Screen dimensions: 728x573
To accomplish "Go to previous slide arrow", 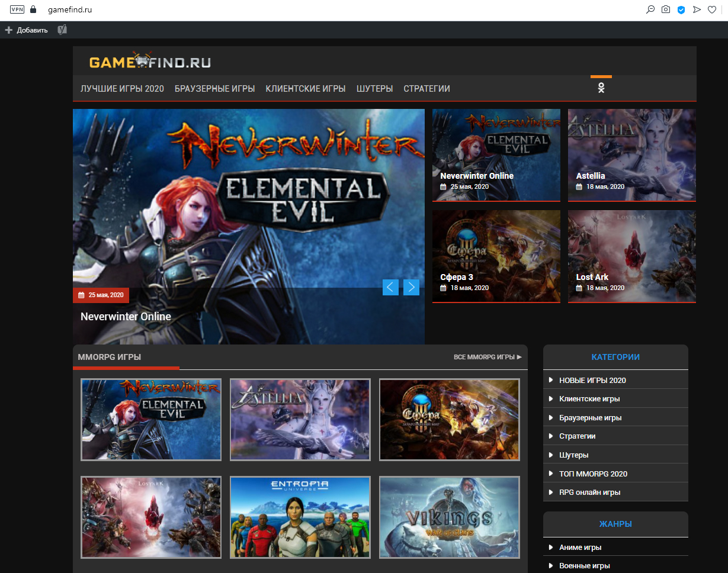I will click(390, 287).
